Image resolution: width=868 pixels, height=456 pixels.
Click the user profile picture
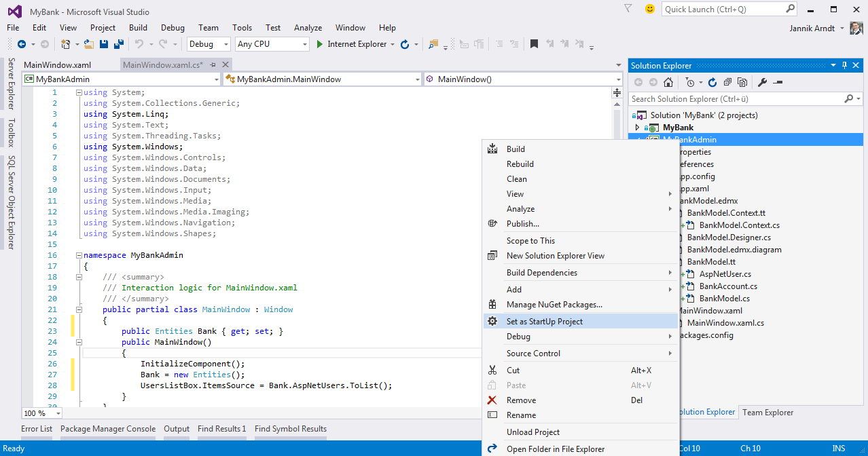857,28
